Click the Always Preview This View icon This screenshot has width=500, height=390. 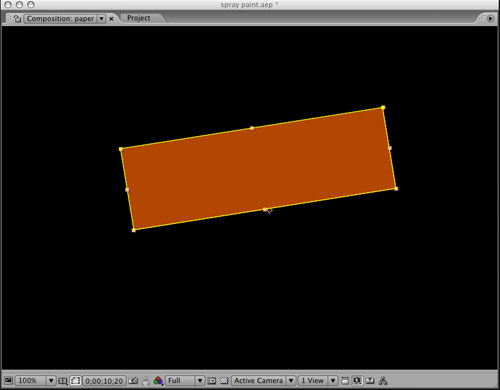tap(8, 380)
